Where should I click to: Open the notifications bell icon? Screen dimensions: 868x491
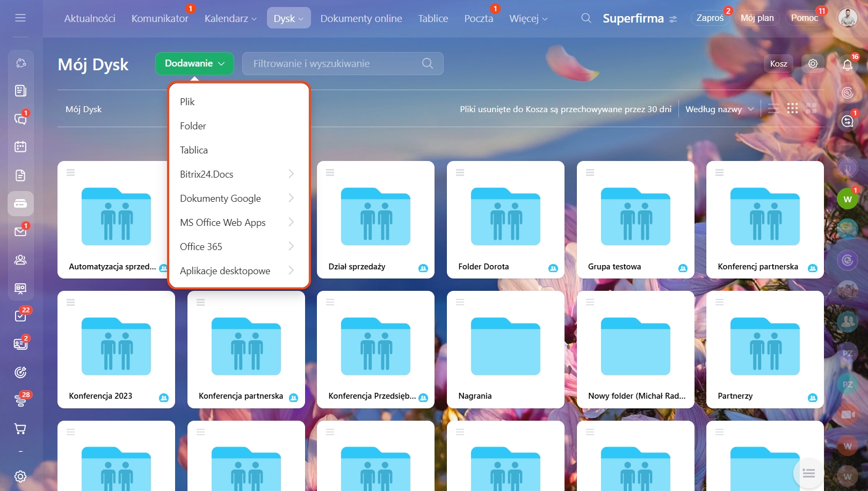[x=848, y=65]
